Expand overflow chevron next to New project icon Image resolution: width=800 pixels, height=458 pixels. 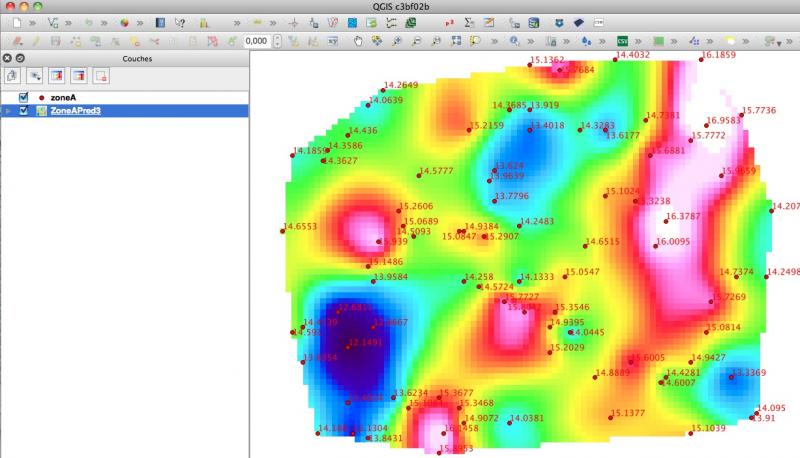click(x=33, y=22)
